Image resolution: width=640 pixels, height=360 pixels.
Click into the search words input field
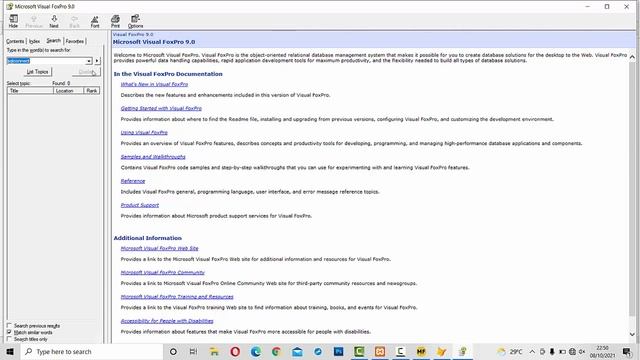click(x=46, y=61)
